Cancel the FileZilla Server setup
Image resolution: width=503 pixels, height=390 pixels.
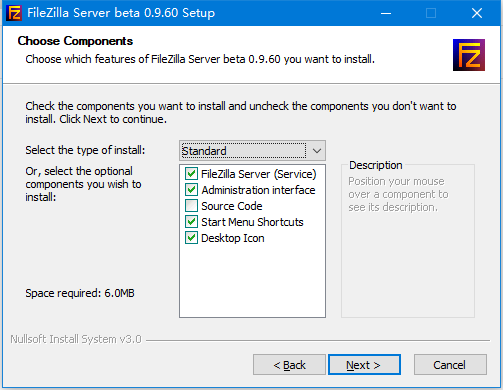click(450, 365)
